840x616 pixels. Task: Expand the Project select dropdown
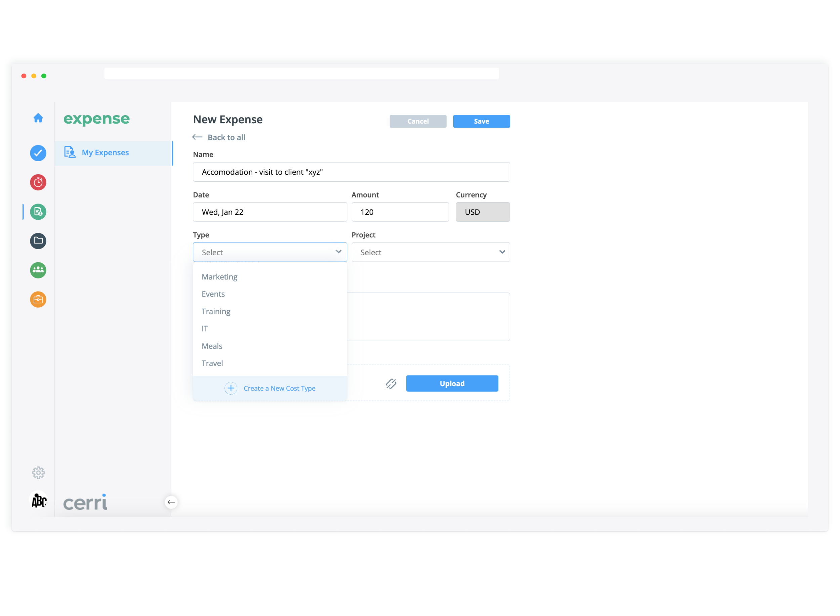coord(430,253)
